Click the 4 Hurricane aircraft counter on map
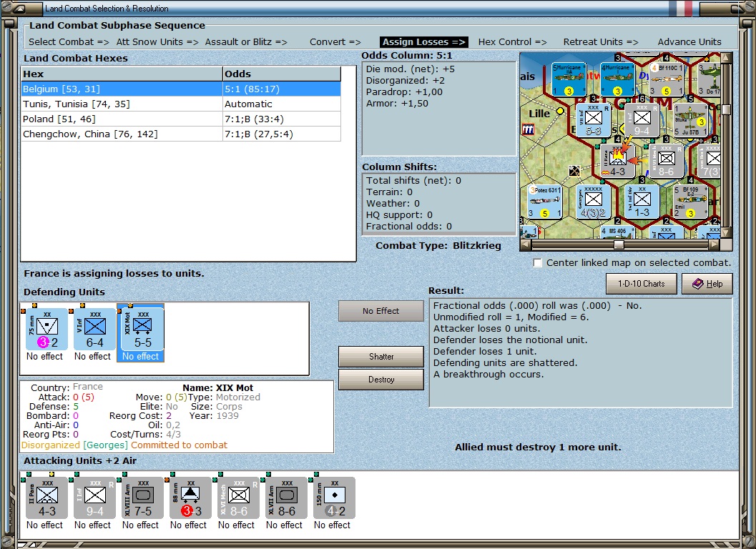This screenshot has width=756, height=549. [x=618, y=79]
